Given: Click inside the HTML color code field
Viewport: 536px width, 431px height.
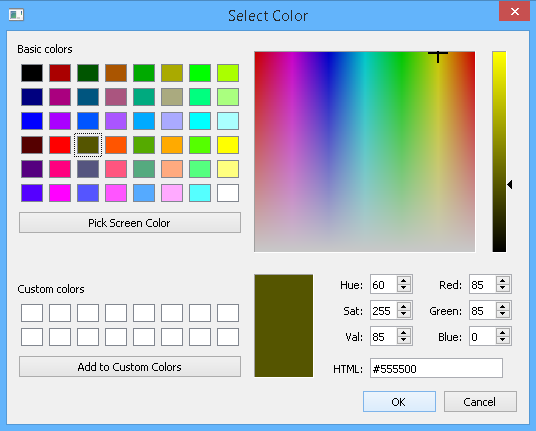Looking at the screenshot, I should pyautogui.click(x=436, y=368).
